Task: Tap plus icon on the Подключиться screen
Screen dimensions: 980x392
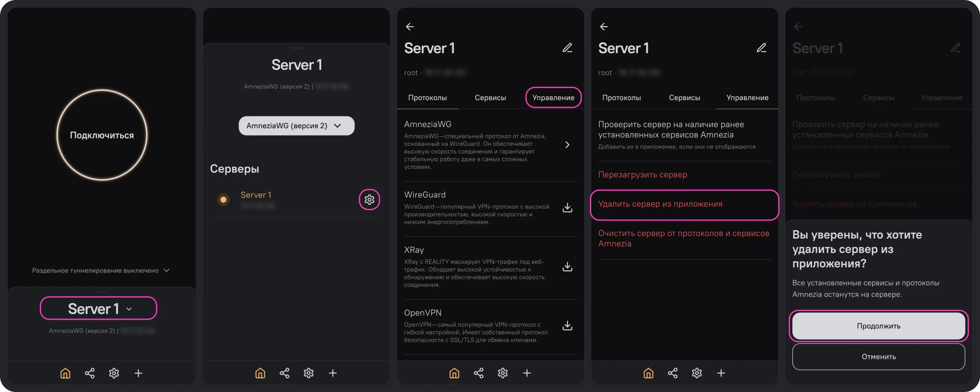Action: [139, 373]
